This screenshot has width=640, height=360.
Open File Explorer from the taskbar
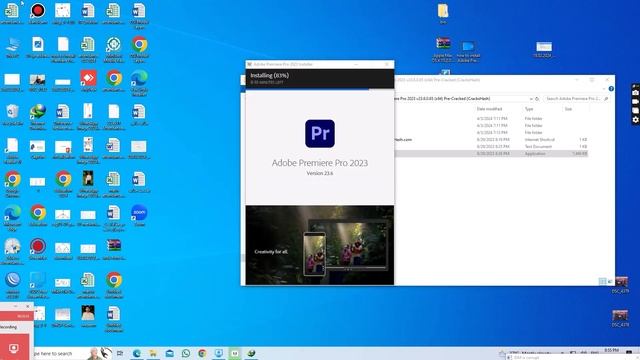coord(153,353)
